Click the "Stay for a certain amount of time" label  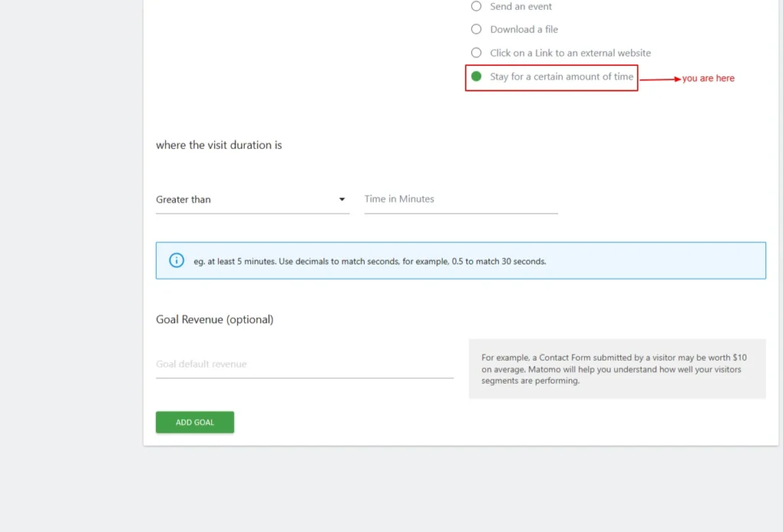coord(561,76)
